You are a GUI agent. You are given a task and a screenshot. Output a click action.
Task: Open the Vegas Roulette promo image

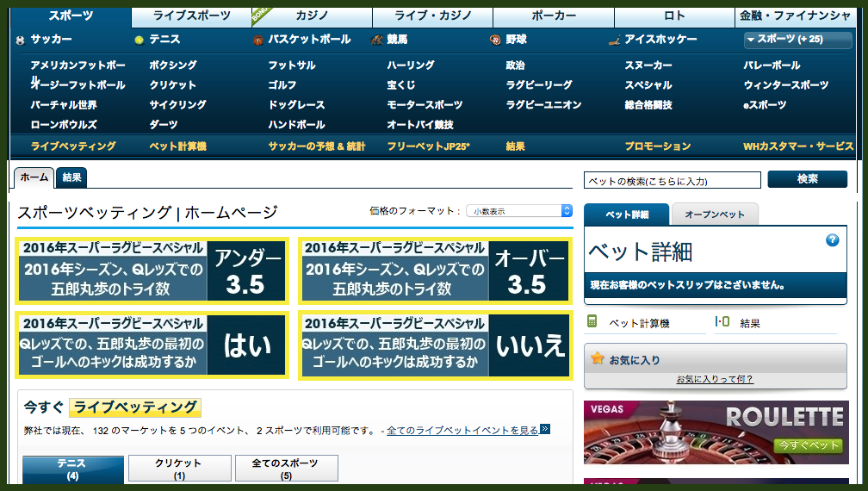716,432
